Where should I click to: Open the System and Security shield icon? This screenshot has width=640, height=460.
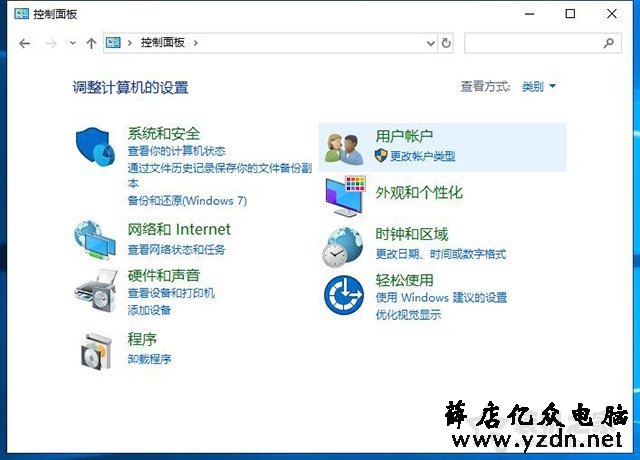(x=96, y=146)
